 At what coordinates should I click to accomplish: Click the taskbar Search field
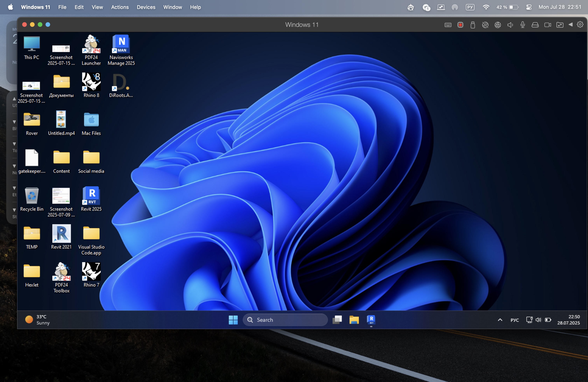click(x=285, y=320)
